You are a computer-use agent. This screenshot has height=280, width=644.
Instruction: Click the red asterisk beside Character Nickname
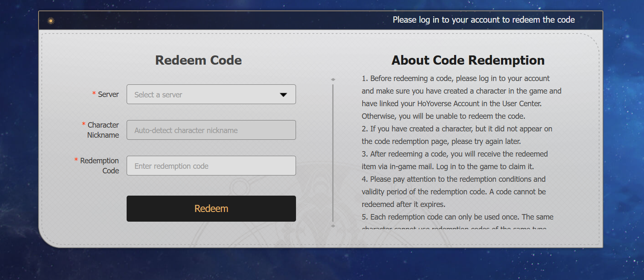[83, 125]
